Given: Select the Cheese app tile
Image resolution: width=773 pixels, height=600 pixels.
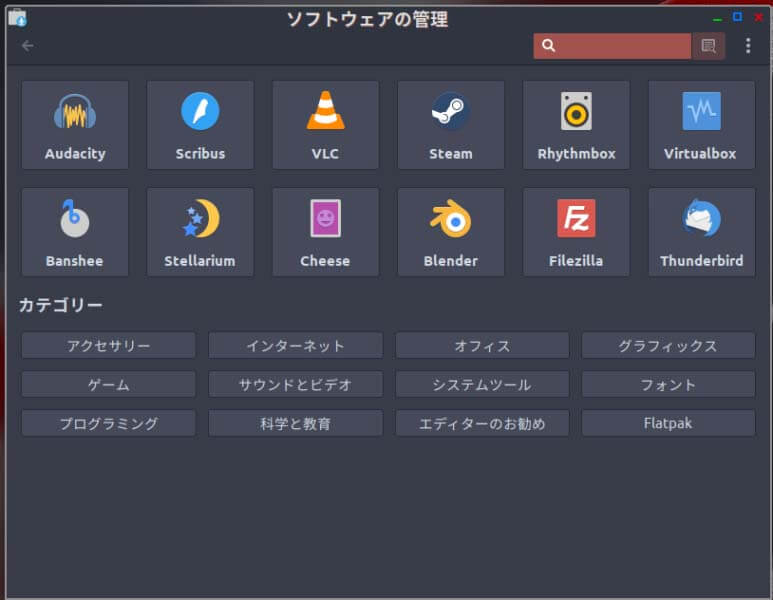Looking at the screenshot, I should 325,232.
